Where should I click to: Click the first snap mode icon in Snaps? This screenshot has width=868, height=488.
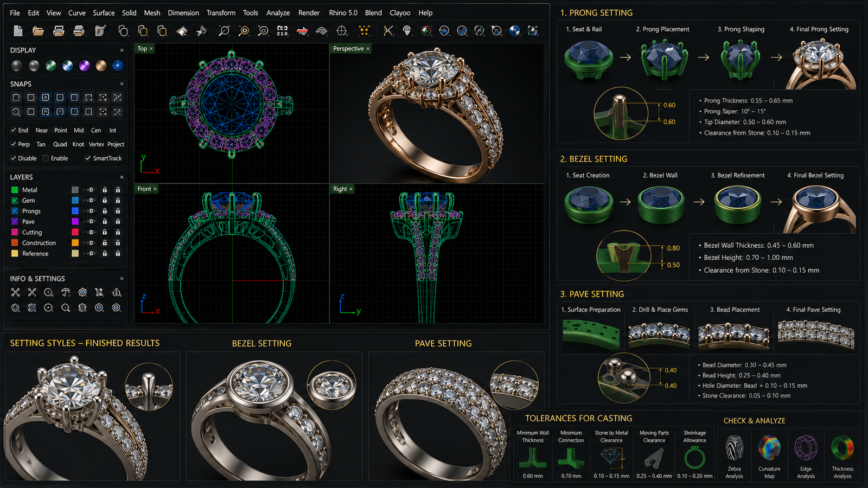click(x=16, y=98)
